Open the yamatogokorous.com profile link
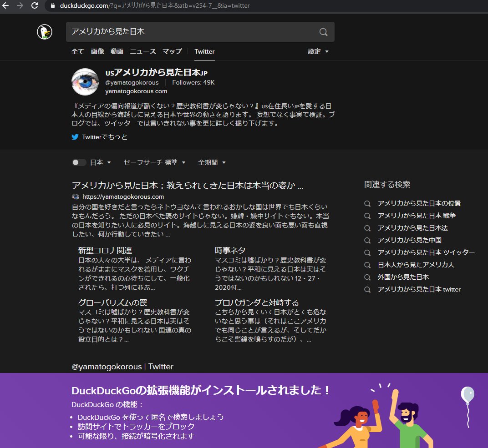Viewport: 488px width, 448px height. point(136,91)
